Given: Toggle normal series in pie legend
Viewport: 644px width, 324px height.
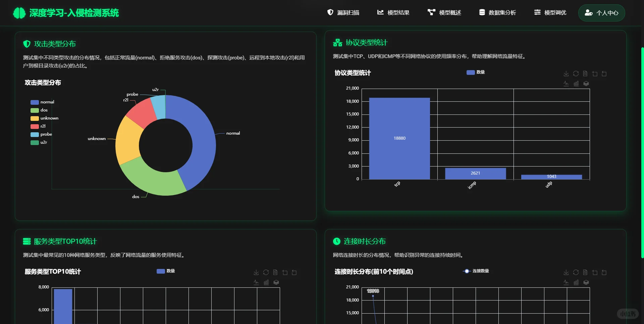Looking at the screenshot, I should click(x=42, y=102).
